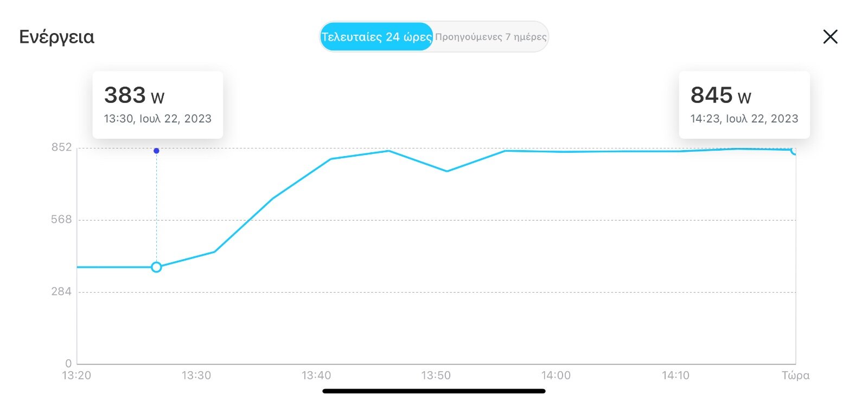Tap the 845 W current reading tooltip
Image resolution: width=868 pixels, height=401 pixels.
[x=744, y=105]
